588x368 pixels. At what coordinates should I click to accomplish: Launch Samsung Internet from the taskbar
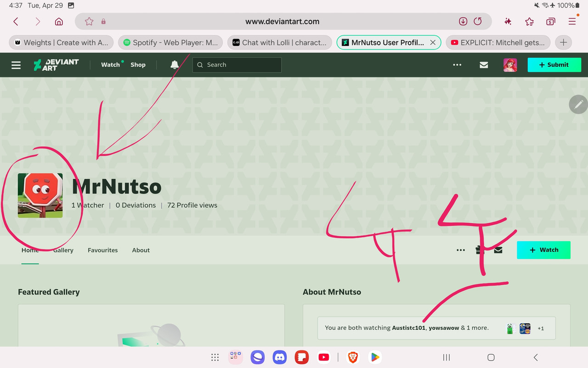(258, 357)
